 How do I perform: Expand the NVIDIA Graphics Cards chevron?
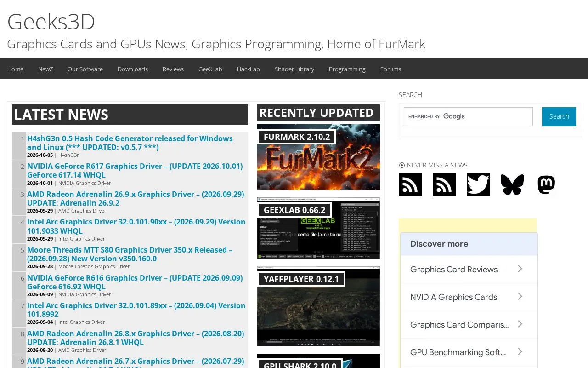(520, 297)
